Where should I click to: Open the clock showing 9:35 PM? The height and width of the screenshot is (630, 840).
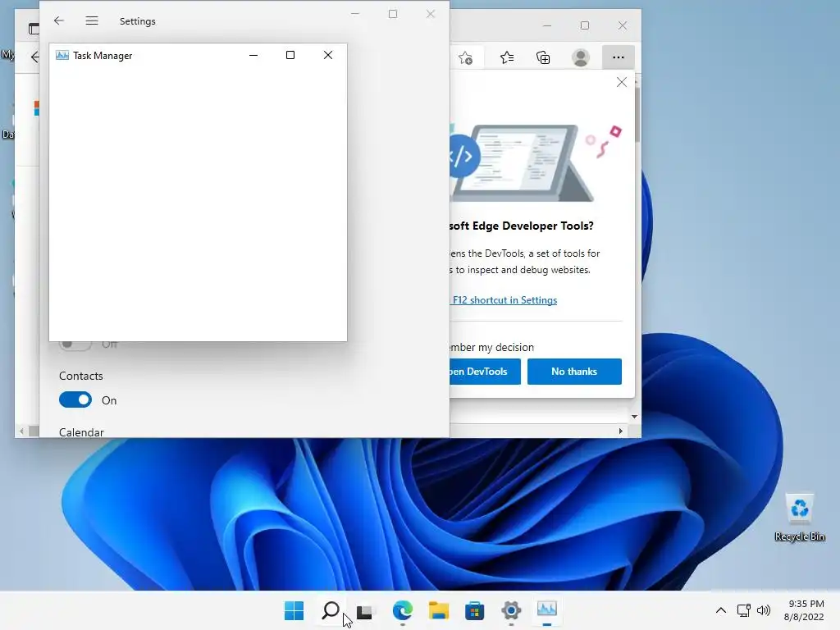[x=804, y=610]
